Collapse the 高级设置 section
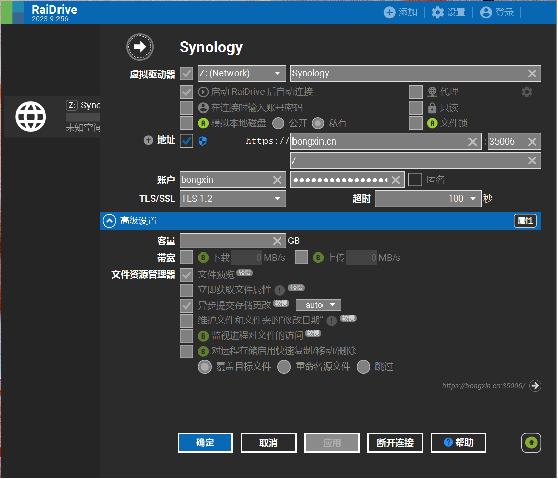 109,221
